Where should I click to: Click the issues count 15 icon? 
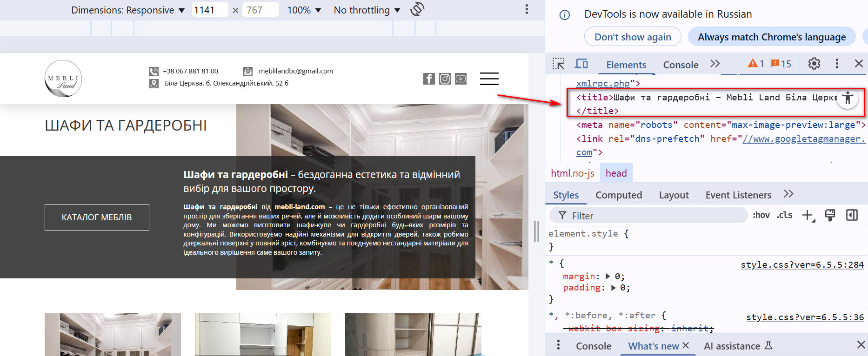click(x=781, y=64)
